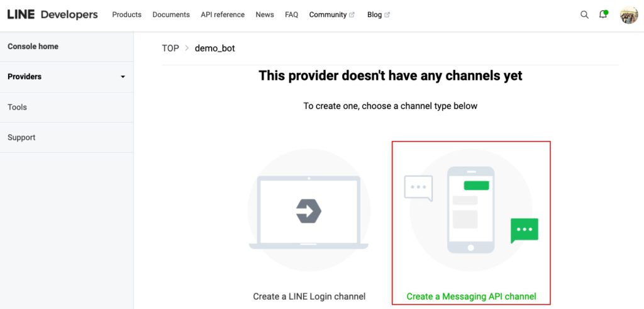Click the phone Messaging API illustration
Viewport: 644px width, 309px height.
click(x=470, y=210)
